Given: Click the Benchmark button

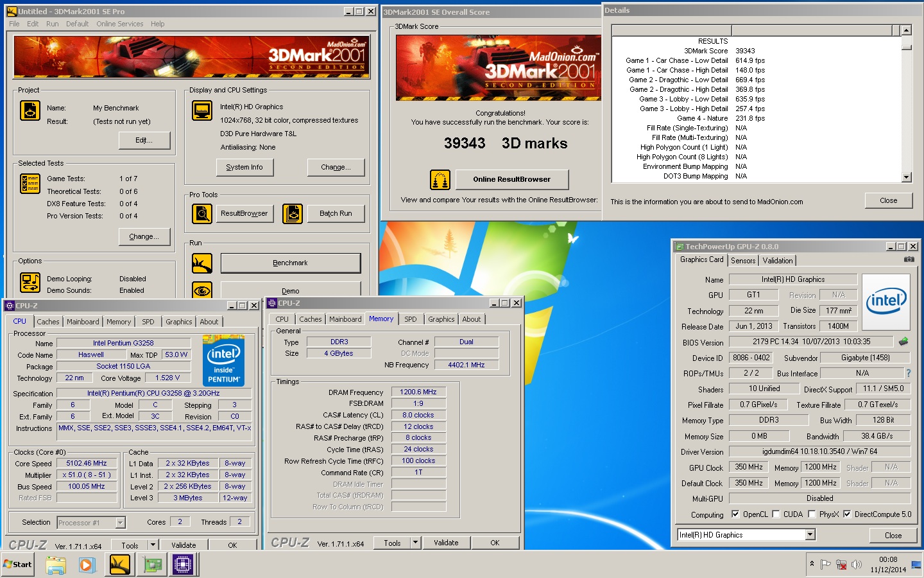Looking at the screenshot, I should click(291, 263).
